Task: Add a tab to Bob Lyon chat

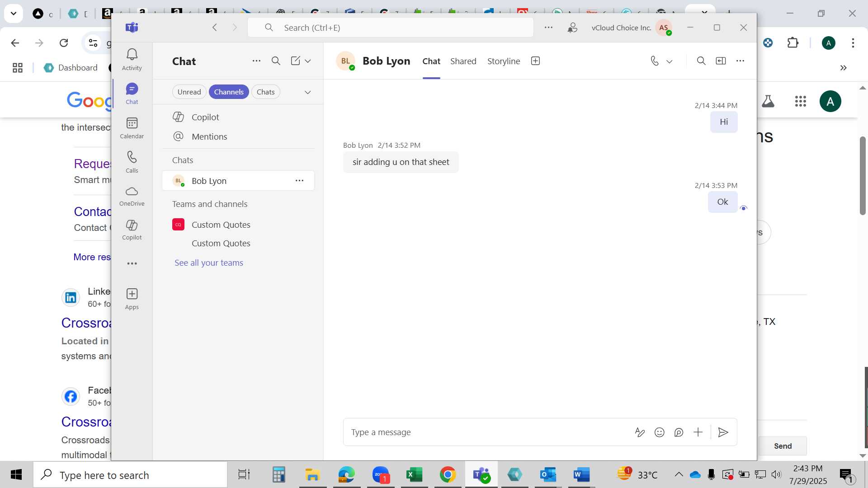Action: (535, 61)
